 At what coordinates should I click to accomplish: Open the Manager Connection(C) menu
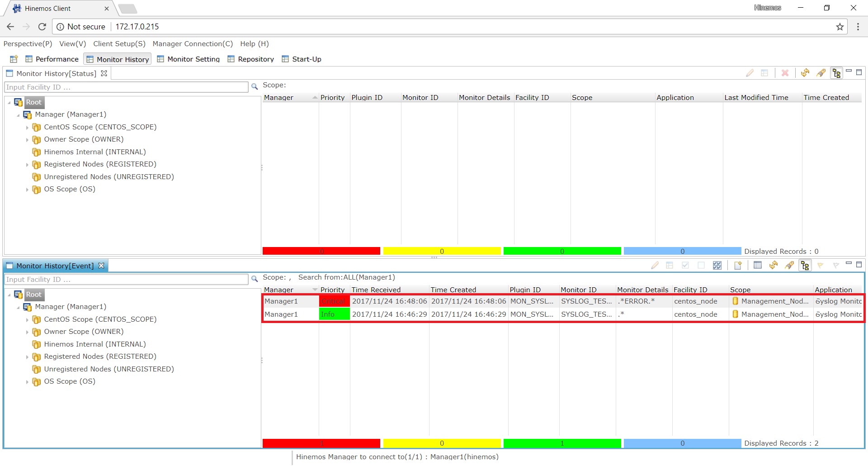pos(193,44)
